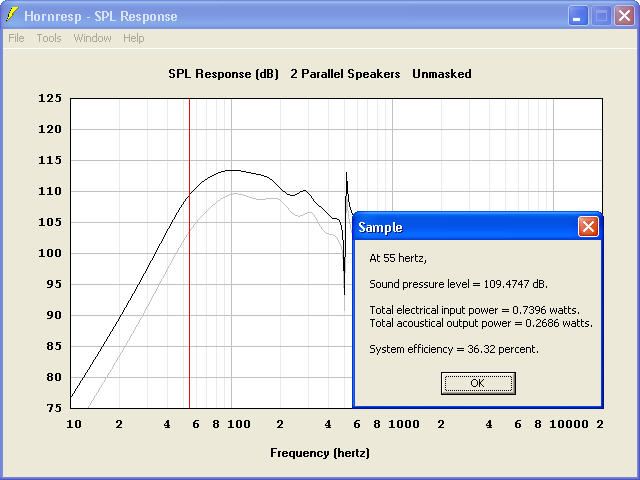The image size is (640, 480).
Task: Click the total electrical input power line
Action: pyautogui.click(x=474, y=310)
